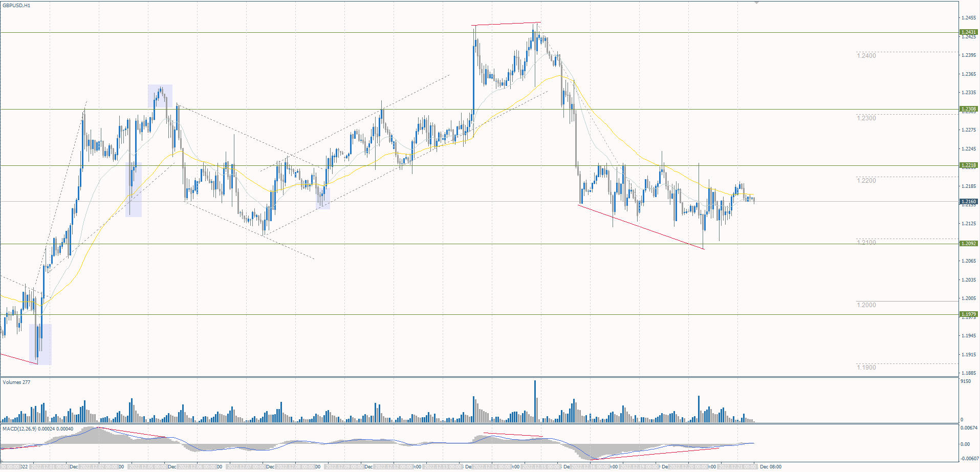
Task: Click the 2022.12.20 00:00 time label
Action: click(x=688, y=467)
